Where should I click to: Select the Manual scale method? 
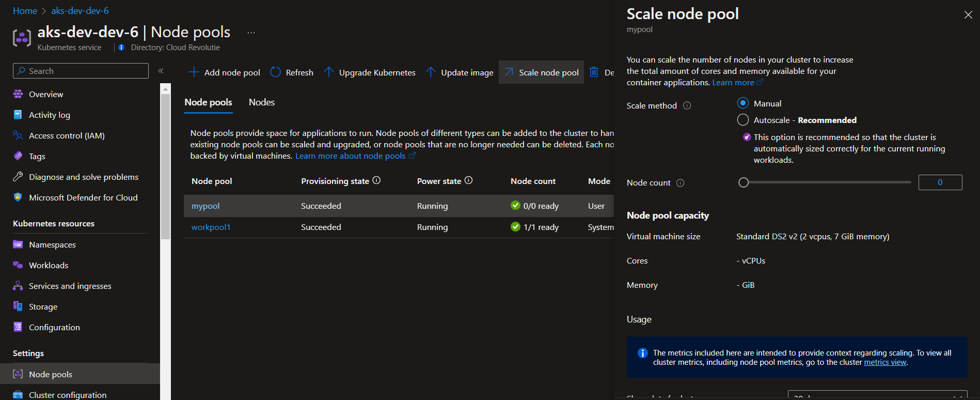click(x=743, y=103)
